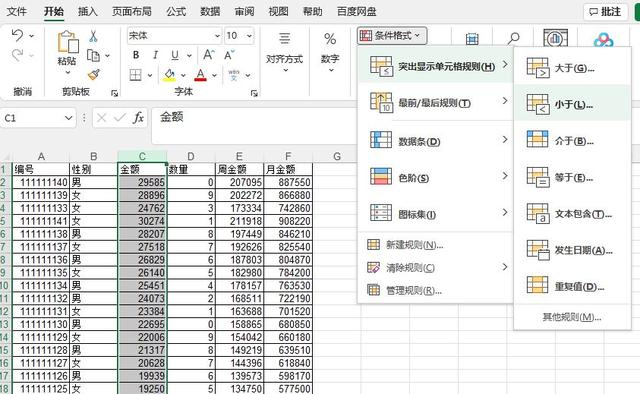Screen dimensions: 640x394
Task: Select the 大于(G)... rule
Action: 572,67
